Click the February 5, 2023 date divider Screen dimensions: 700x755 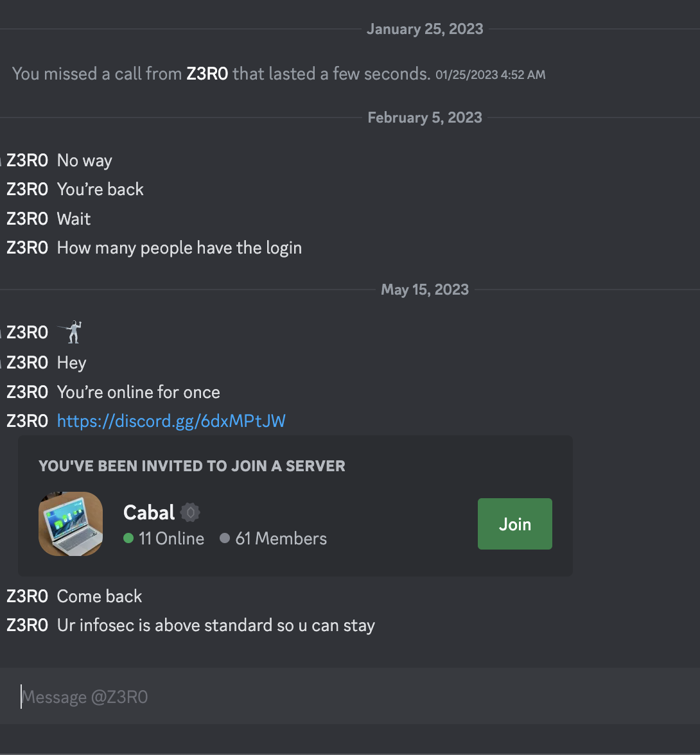tap(425, 117)
